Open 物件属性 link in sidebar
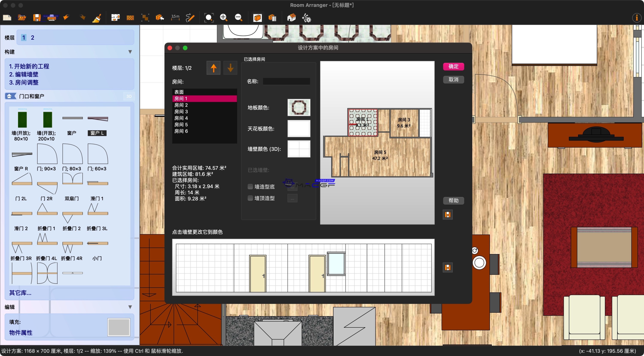The width and height of the screenshot is (644, 356). 20,333
